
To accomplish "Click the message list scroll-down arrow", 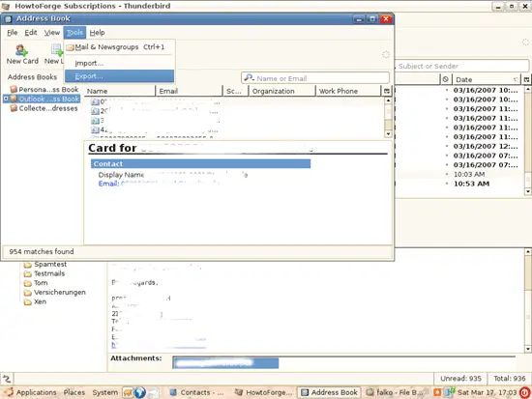I will (x=527, y=191).
